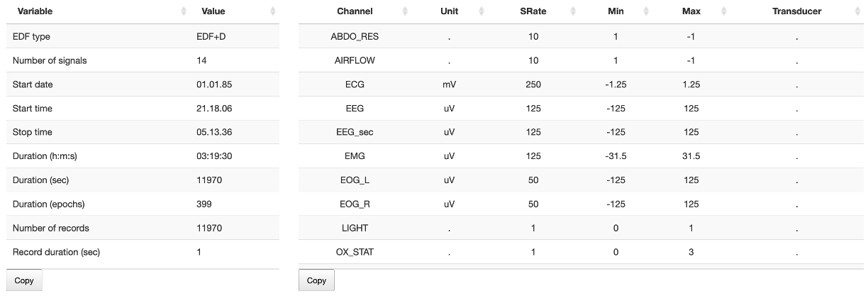Select the EEG_sec channel name cell
Screen dimensions: 868x301
pos(355,132)
